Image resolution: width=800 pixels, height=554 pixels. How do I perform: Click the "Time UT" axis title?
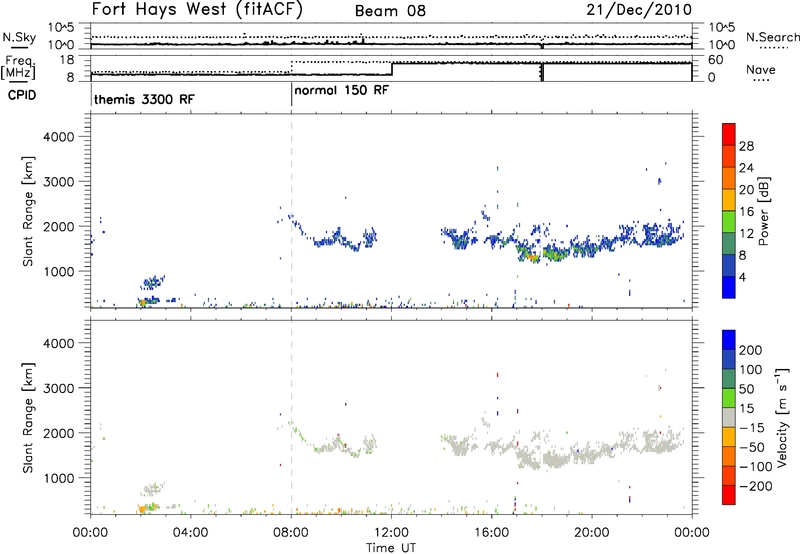(391, 548)
